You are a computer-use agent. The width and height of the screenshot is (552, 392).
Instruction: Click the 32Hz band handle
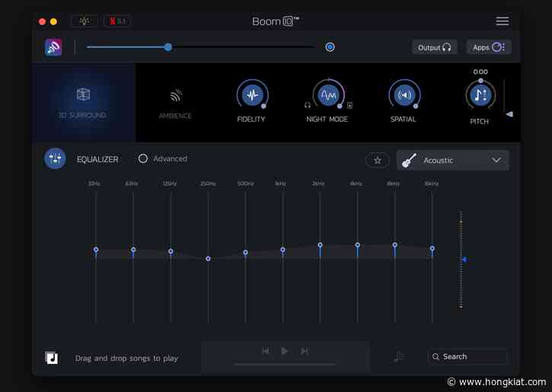tap(96, 250)
